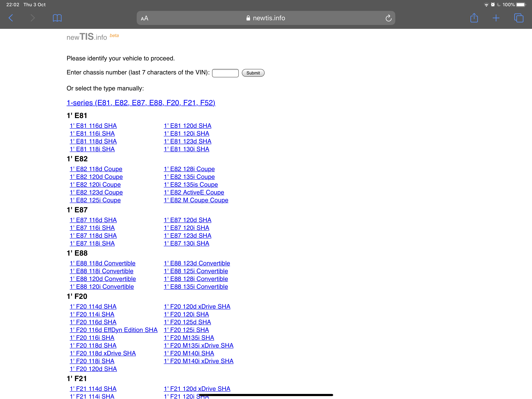
Task: Tap the Wi-Fi status icon
Action: coord(486,4)
